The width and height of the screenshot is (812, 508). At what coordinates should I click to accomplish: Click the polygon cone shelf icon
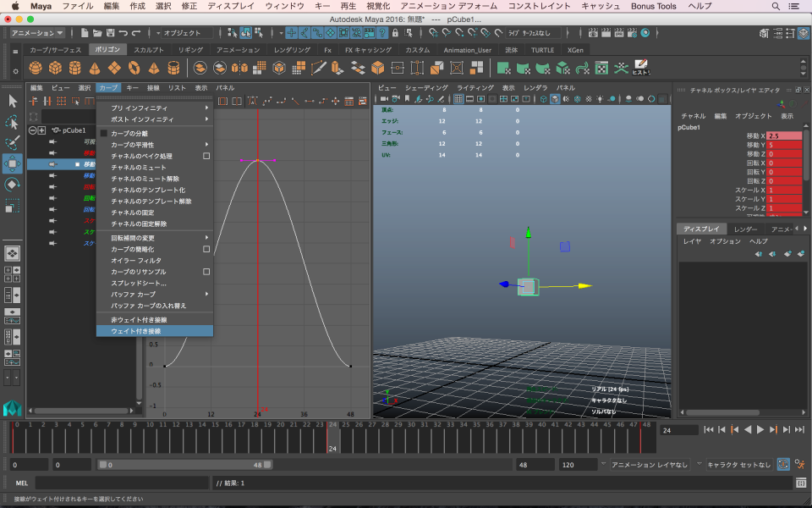(95, 68)
